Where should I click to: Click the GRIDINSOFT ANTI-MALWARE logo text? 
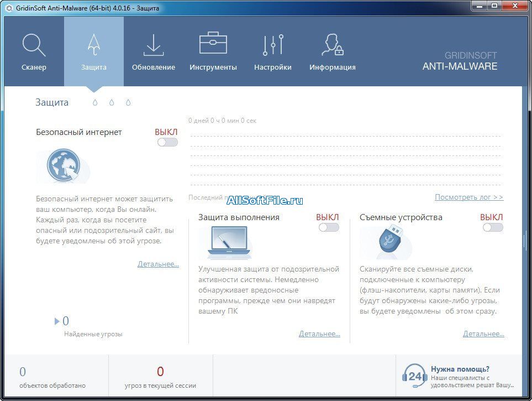point(460,61)
